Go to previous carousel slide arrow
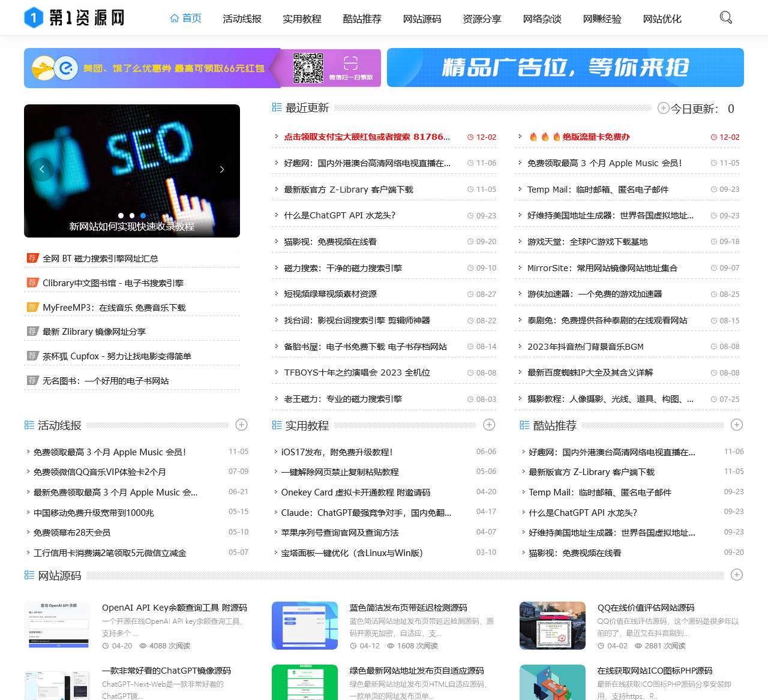The image size is (768, 700). (x=42, y=169)
